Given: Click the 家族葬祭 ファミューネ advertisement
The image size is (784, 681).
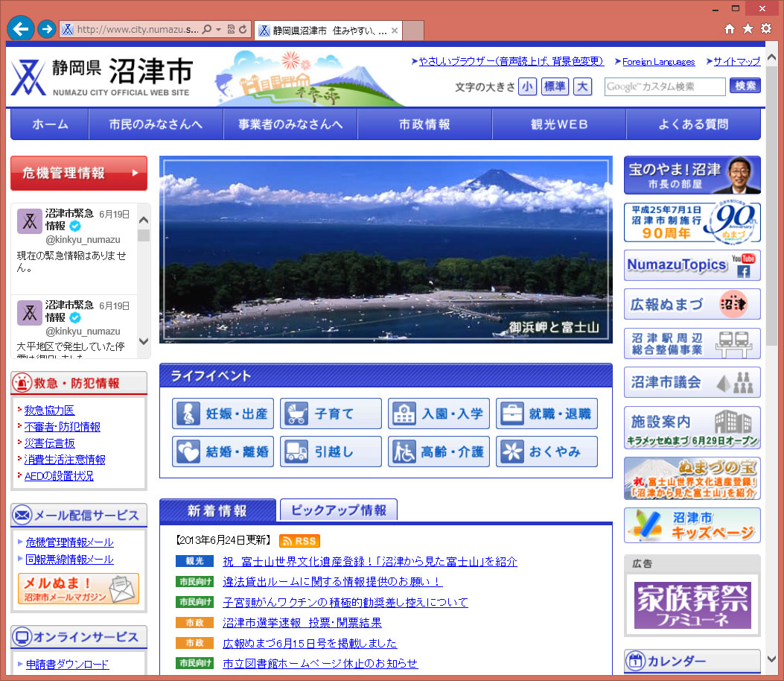Looking at the screenshot, I should coord(692,606).
